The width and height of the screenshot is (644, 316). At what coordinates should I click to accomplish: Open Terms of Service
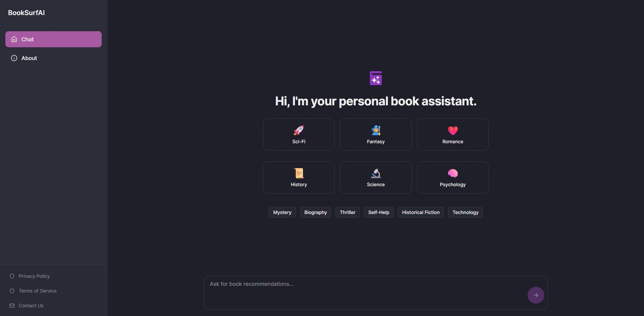(x=38, y=291)
